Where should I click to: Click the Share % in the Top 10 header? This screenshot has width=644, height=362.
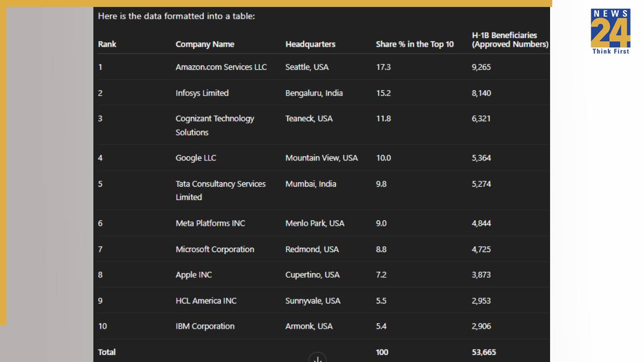click(x=414, y=45)
